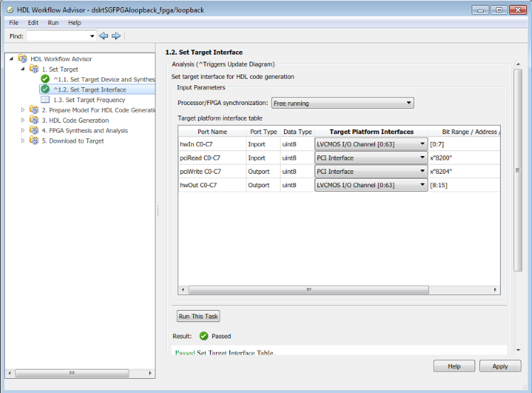Click folder icon of 5. Download to Target

click(33, 140)
